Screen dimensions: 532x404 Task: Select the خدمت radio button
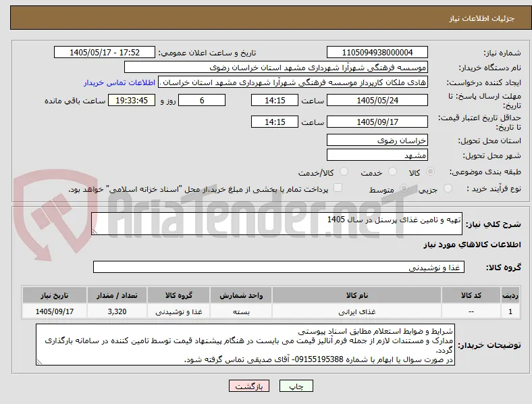(392, 172)
